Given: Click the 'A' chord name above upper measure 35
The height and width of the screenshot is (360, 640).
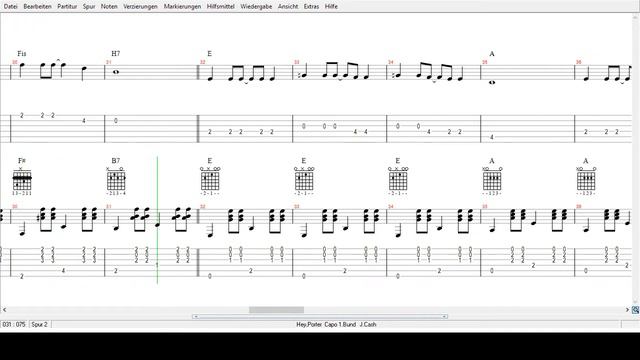Looking at the screenshot, I should tap(491, 53).
